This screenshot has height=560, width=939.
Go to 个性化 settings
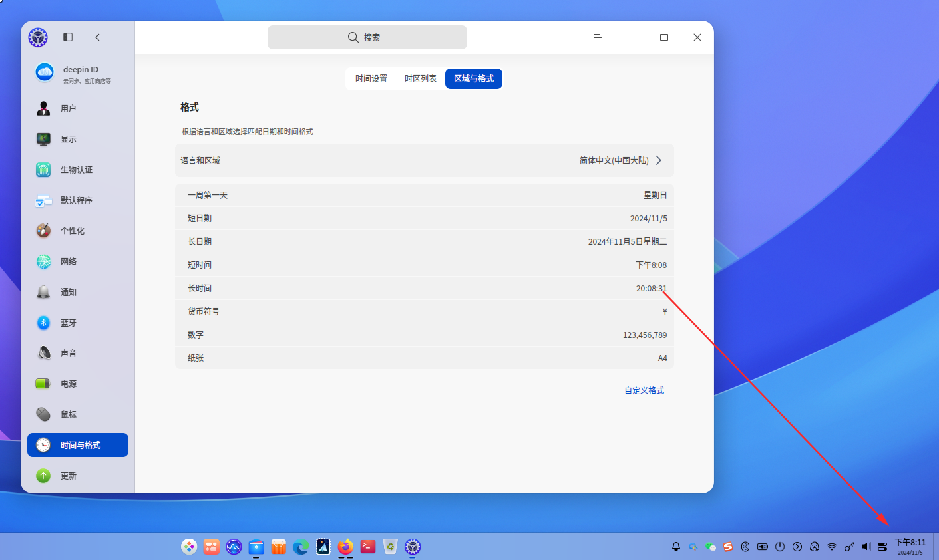[78, 231]
